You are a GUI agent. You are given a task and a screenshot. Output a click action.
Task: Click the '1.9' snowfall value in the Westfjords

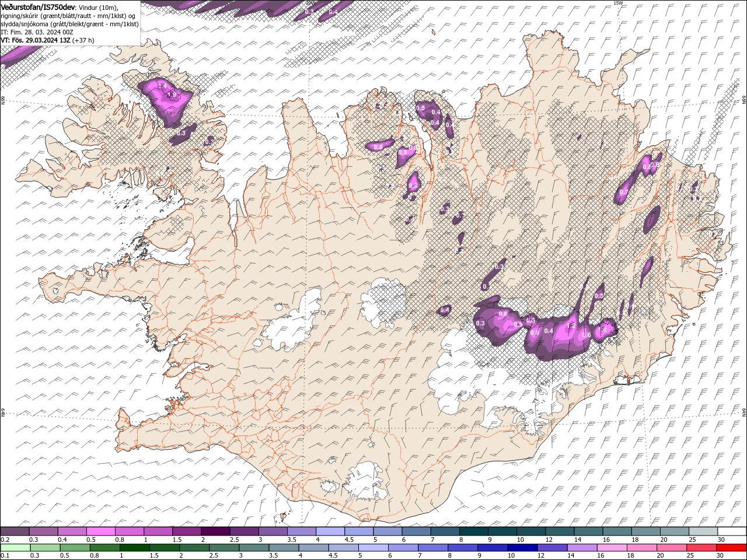coord(172,94)
